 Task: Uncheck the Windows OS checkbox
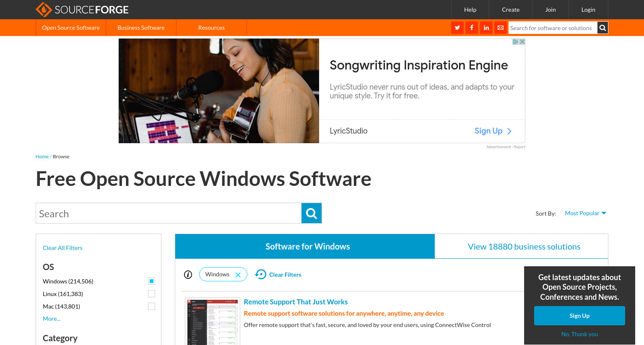coord(152,281)
